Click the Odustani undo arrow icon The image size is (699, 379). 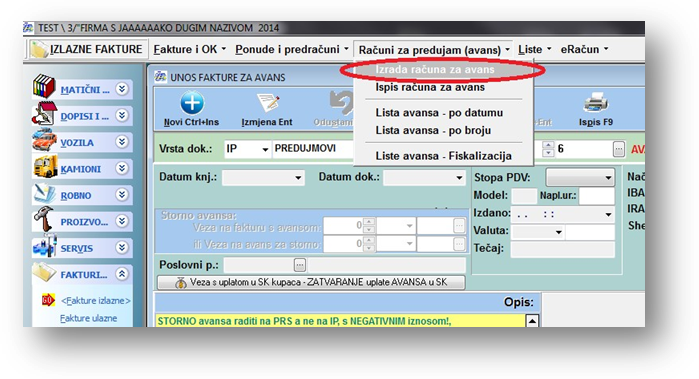[x=341, y=103]
